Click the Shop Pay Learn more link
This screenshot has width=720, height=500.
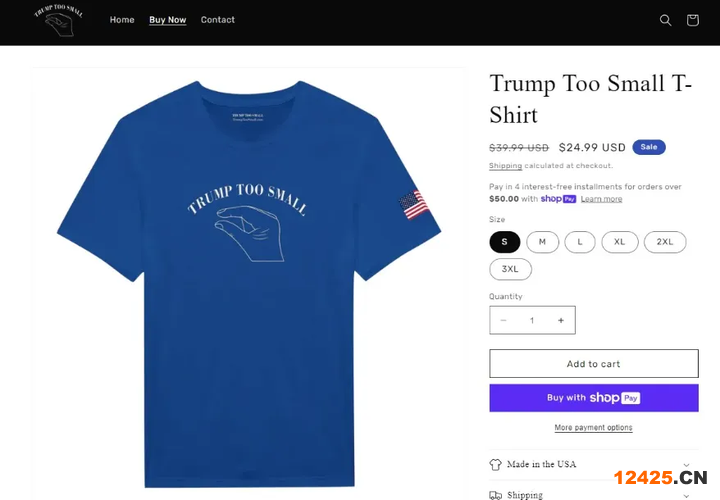601,199
